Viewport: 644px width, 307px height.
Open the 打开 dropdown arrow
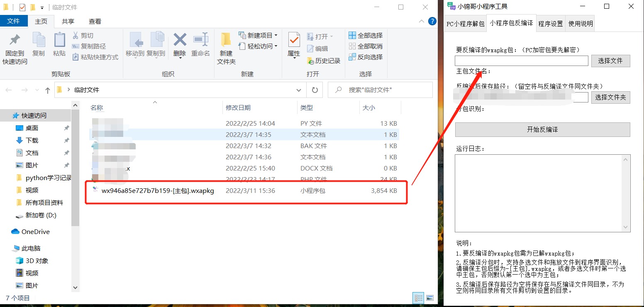332,35
